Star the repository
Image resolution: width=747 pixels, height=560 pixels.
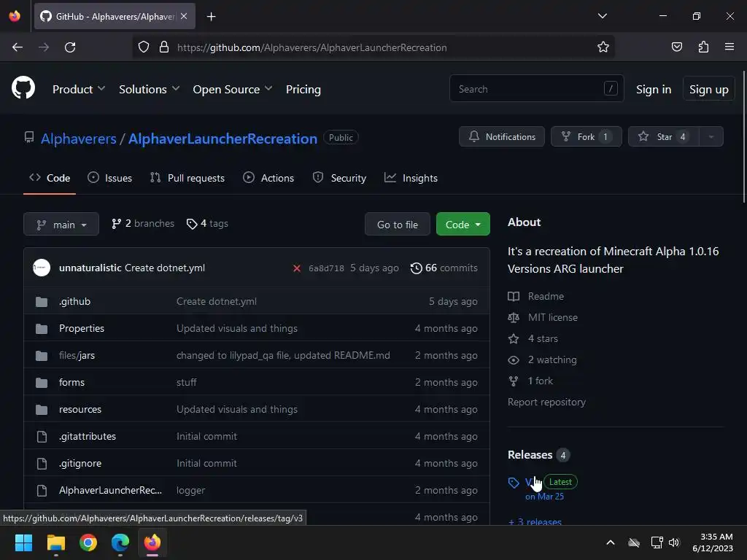pos(664,136)
